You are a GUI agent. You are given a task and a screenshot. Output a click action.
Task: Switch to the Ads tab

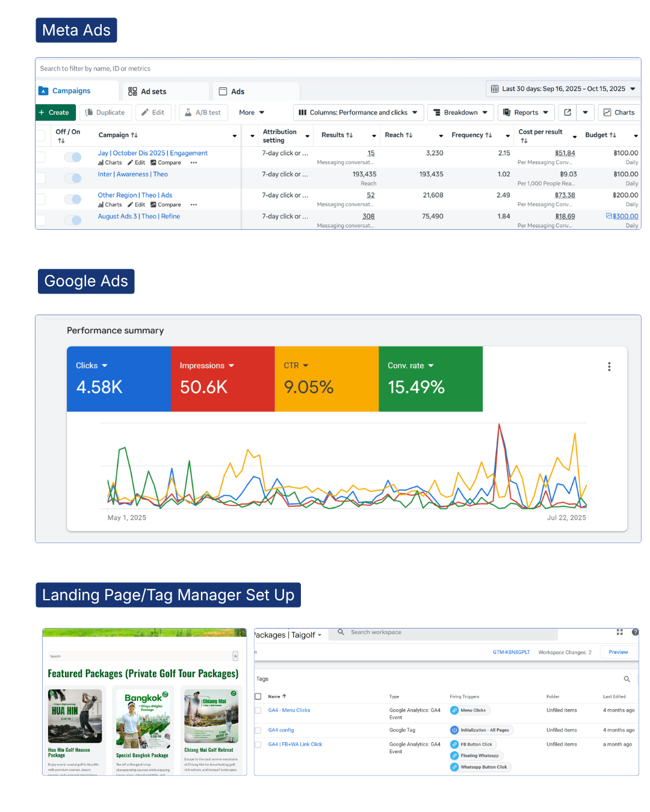[256, 91]
